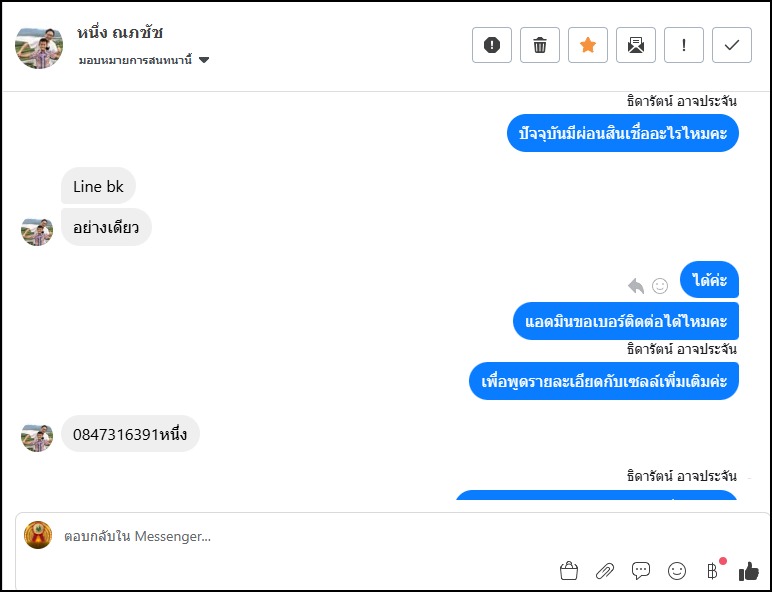The image size is (772, 592).
Task: Delete conversation using trash can icon
Action: [540, 45]
